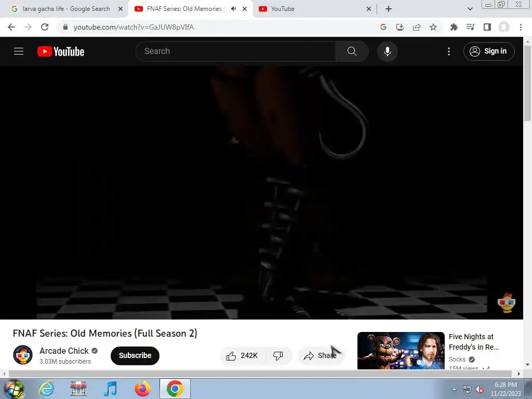Viewport: 532px width, 399px height.
Task: Click the address bar URL
Action: pos(134,27)
